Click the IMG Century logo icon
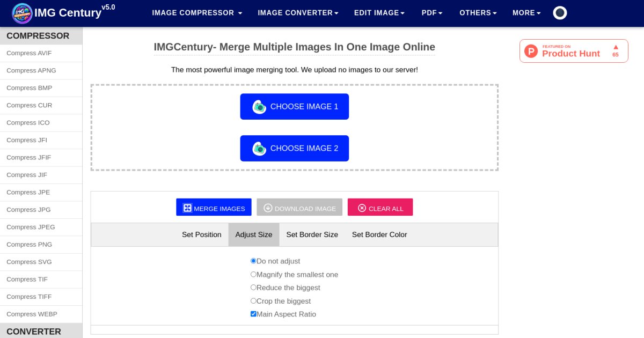Viewport: 644px width, 338px height. pos(22,12)
